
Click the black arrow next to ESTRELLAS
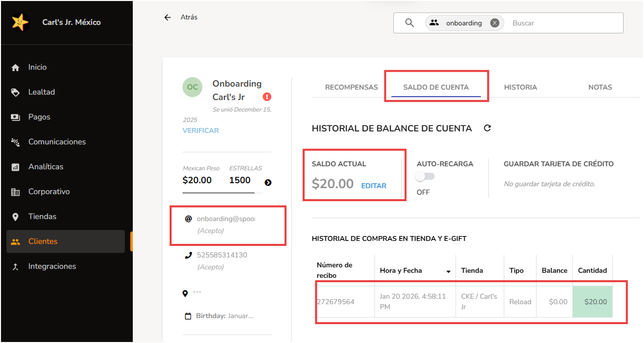pyautogui.click(x=268, y=183)
